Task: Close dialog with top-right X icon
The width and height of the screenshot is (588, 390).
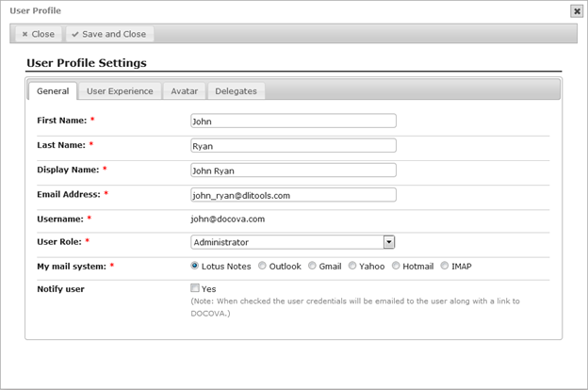Action: (x=577, y=11)
